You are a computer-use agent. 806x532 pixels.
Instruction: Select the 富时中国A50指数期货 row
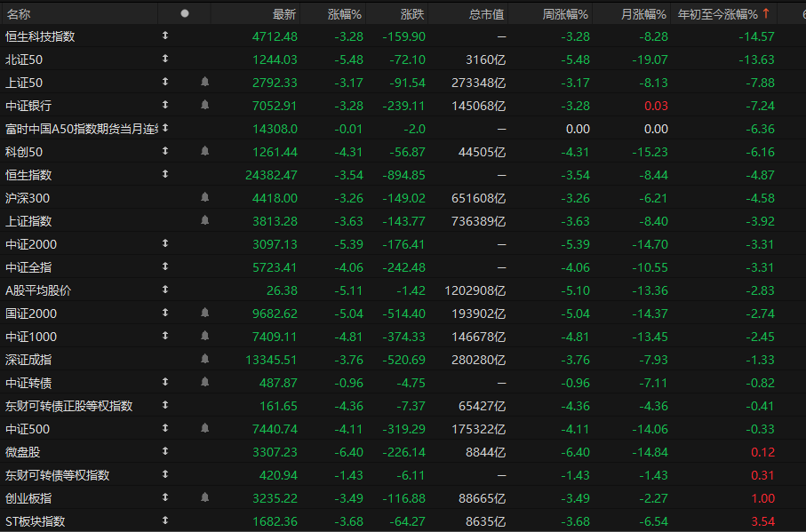80,128
